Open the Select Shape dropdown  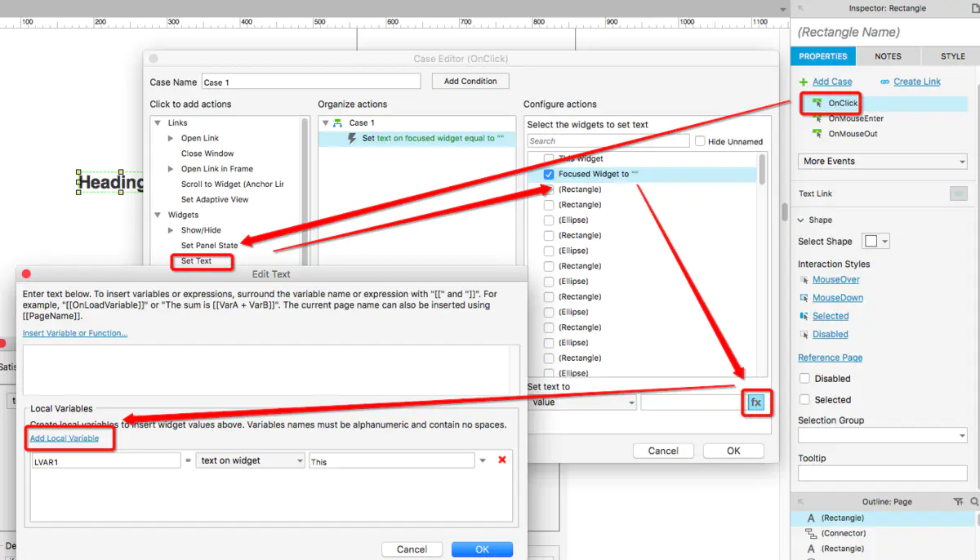point(876,242)
